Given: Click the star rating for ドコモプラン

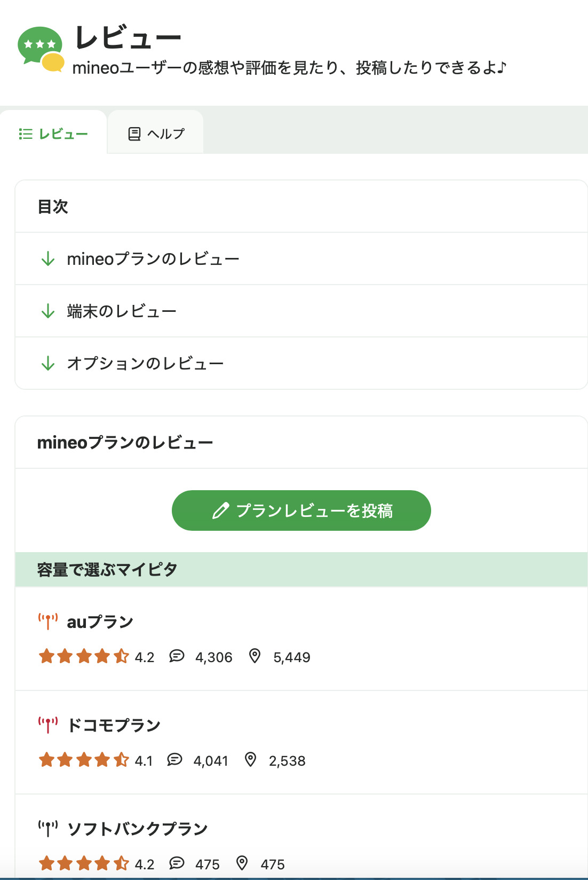Looking at the screenshot, I should coord(84,760).
